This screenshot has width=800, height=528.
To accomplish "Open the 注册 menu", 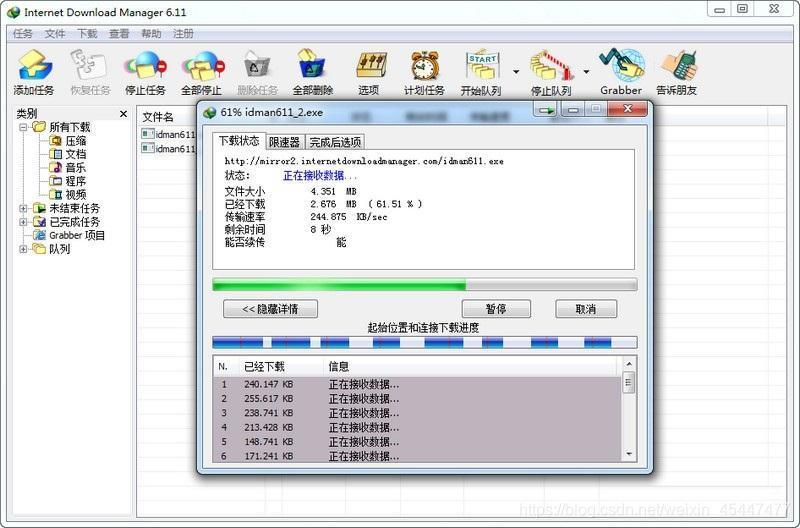I will pyautogui.click(x=183, y=34).
